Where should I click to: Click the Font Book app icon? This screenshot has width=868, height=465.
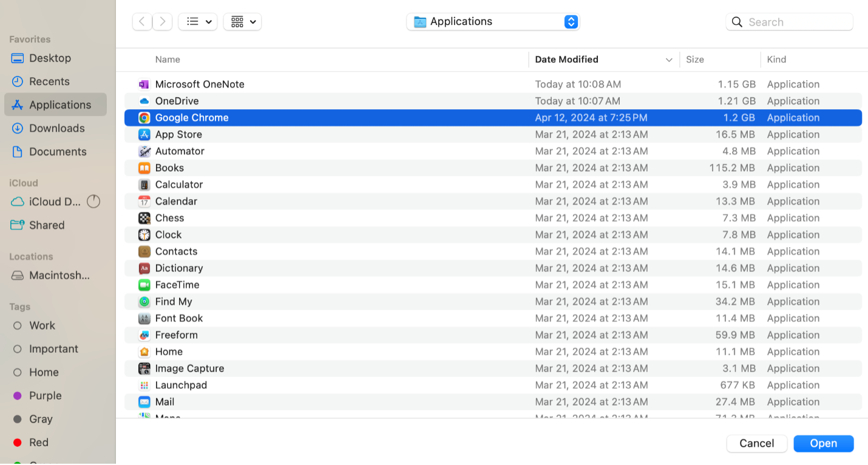[x=144, y=318]
